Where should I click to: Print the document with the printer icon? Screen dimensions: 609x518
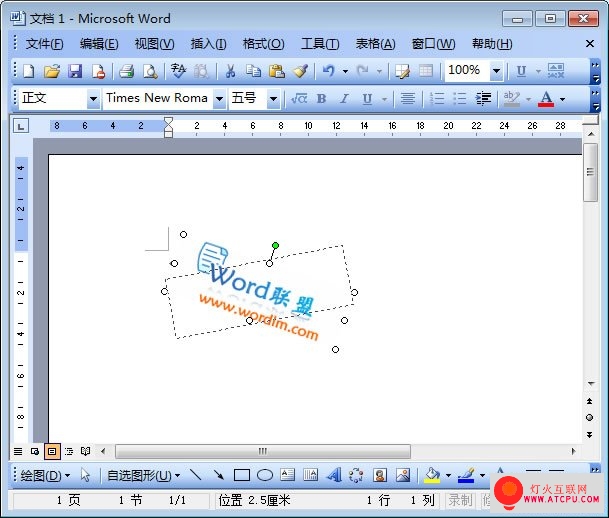point(127,71)
